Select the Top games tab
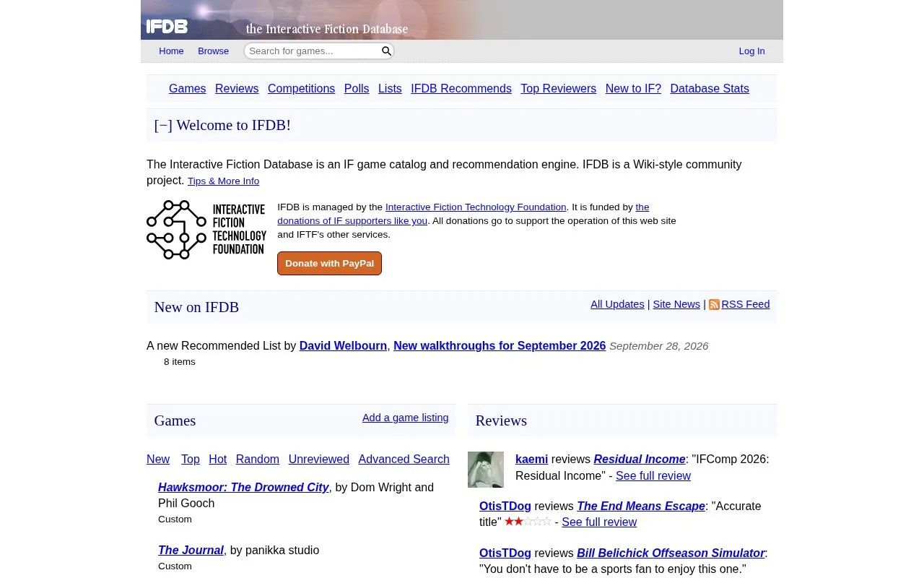924x578 pixels. (191, 459)
